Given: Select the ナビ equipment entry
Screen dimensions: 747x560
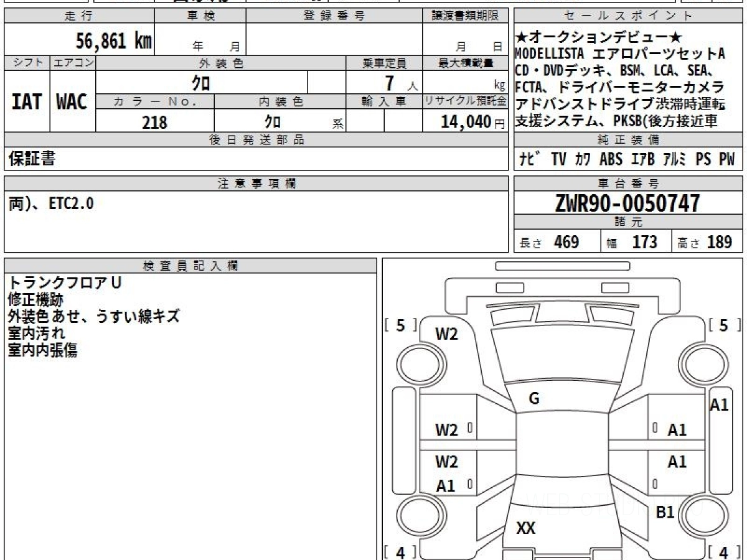Looking at the screenshot, I should click(x=530, y=159).
